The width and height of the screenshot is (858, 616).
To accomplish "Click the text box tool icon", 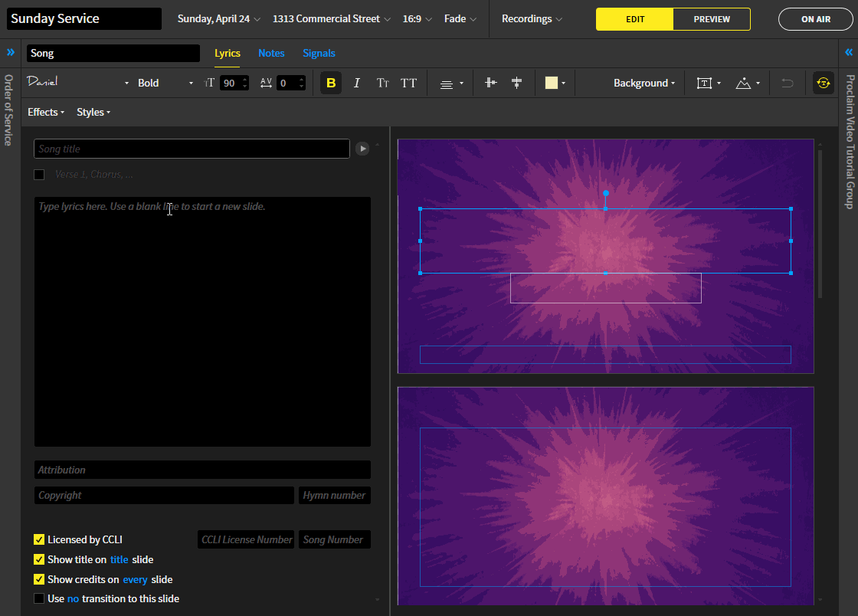I will click(x=704, y=83).
